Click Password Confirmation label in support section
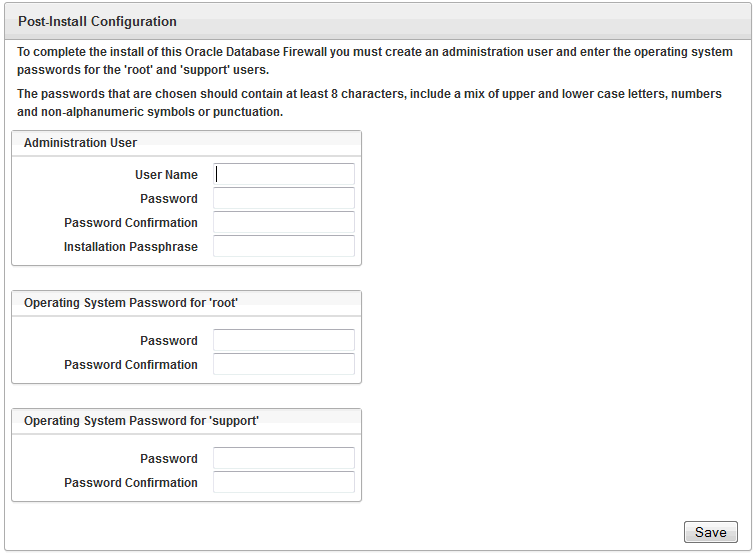Image resolution: width=756 pixels, height=554 pixels. [x=131, y=483]
